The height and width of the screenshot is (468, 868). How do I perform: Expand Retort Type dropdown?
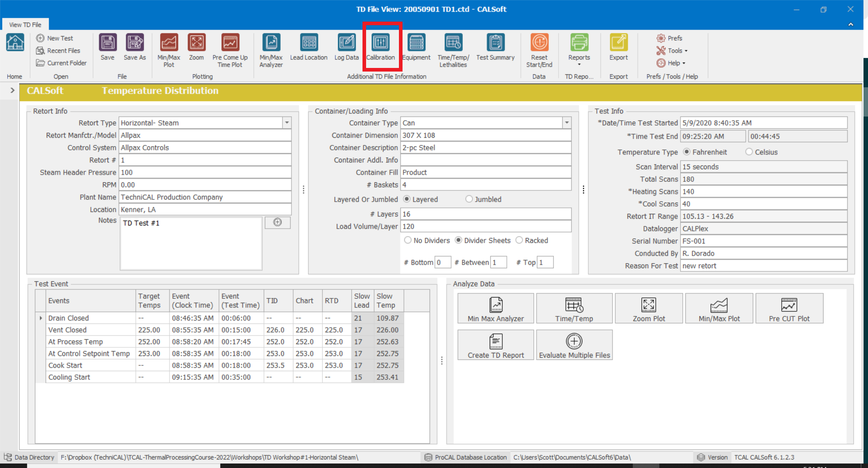[x=286, y=123]
